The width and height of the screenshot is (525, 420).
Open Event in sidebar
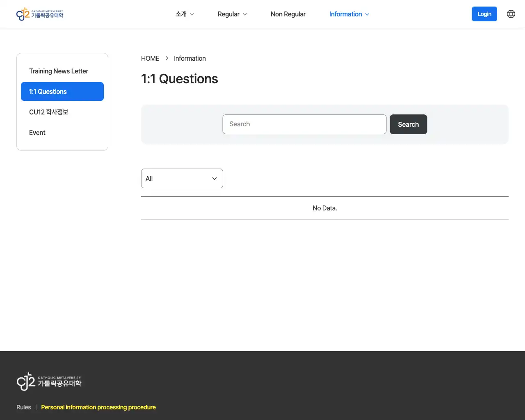coord(62,132)
